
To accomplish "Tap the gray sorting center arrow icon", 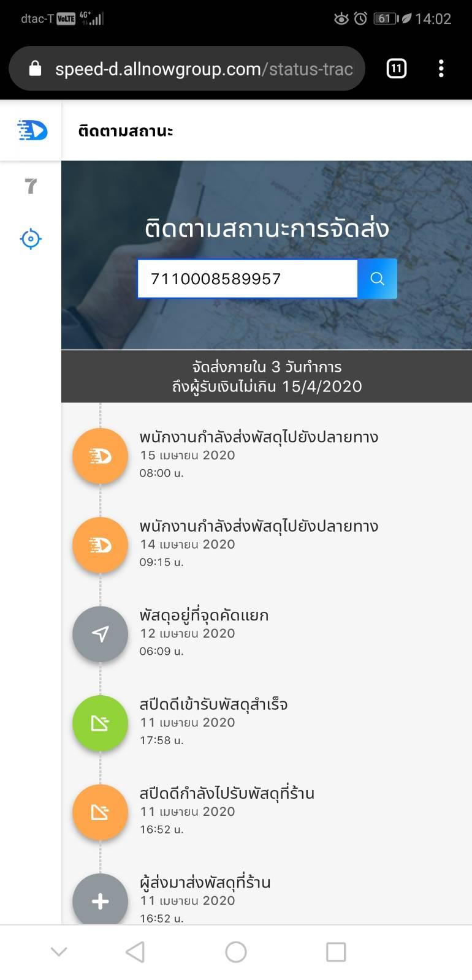I will [100, 635].
